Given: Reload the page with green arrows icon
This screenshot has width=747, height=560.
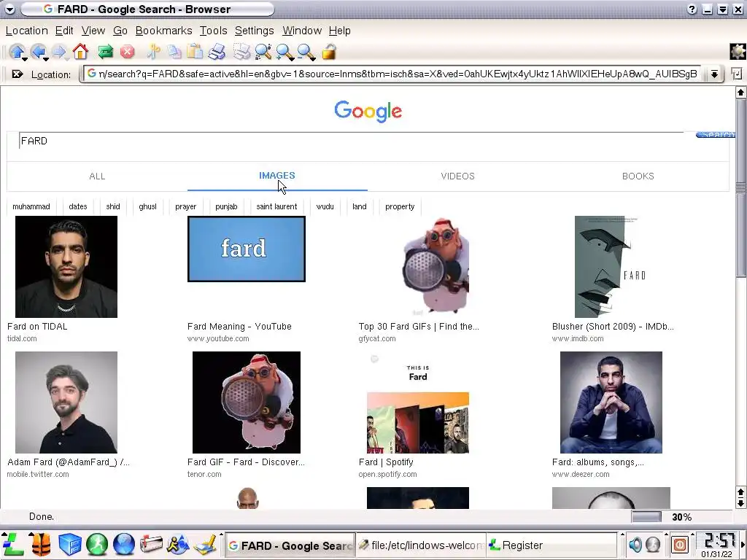Looking at the screenshot, I should [x=105, y=52].
